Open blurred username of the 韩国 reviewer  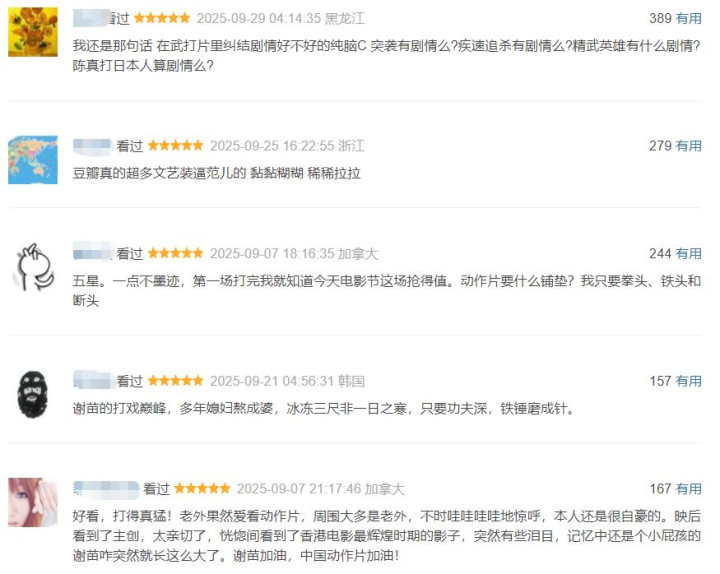coord(92,381)
